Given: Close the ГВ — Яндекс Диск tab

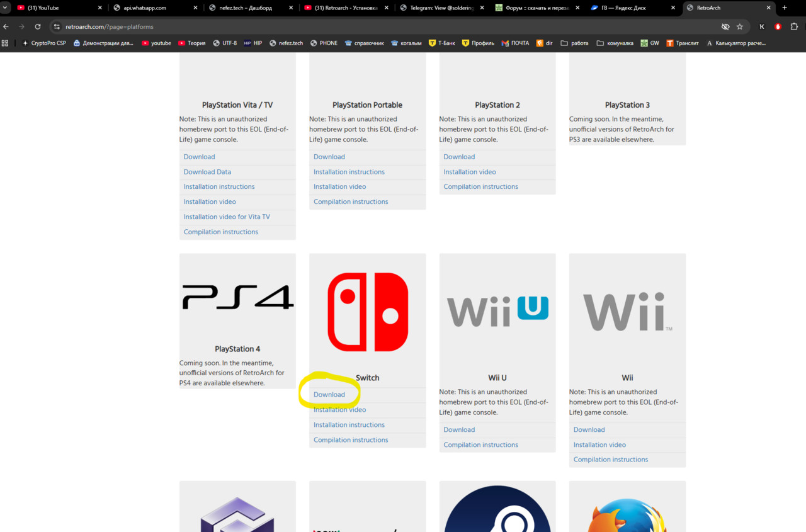Looking at the screenshot, I should coord(674,8).
